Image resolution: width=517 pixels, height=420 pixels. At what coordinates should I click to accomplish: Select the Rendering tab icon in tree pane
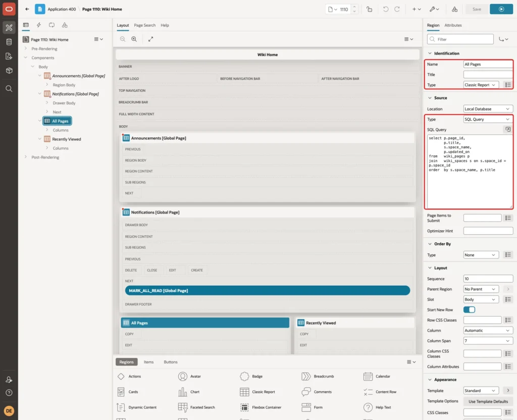point(26,25)
